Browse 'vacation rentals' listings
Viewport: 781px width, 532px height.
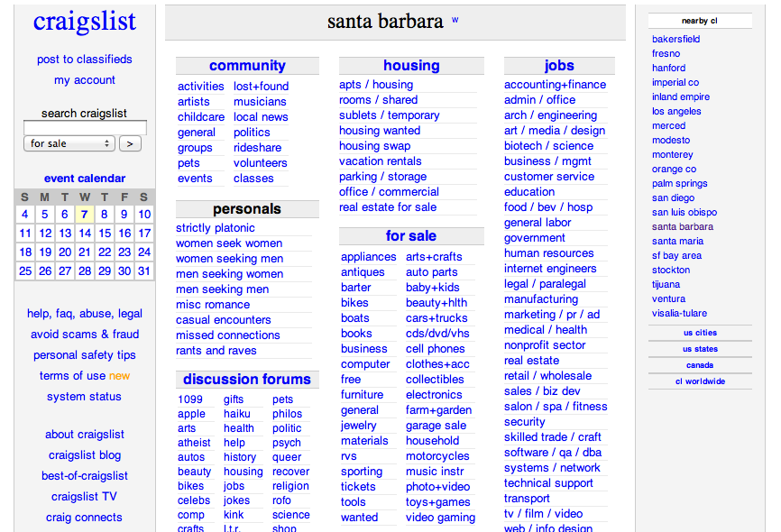point(381,161)
